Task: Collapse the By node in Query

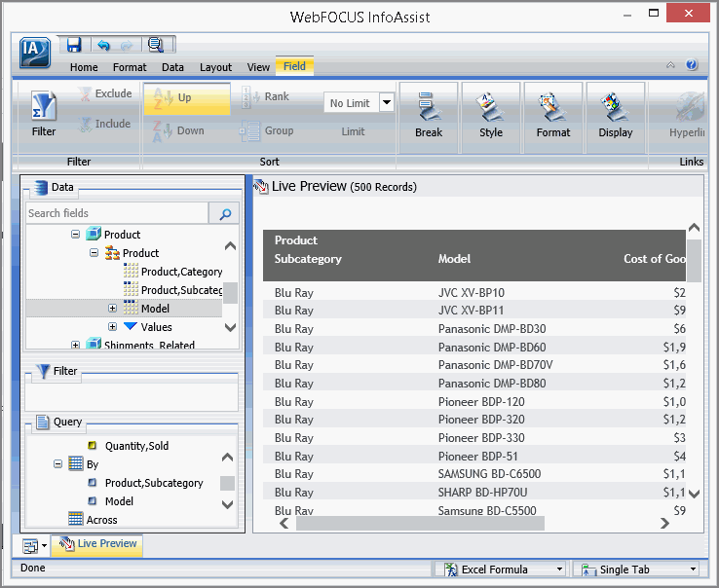Action: (x=57, y=464)
